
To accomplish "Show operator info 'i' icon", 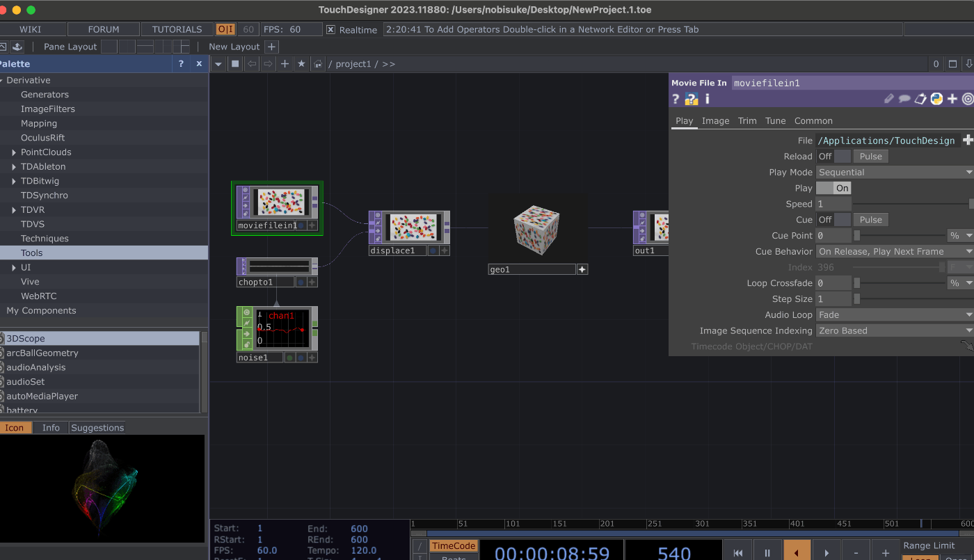I will (x=708, y=99).
